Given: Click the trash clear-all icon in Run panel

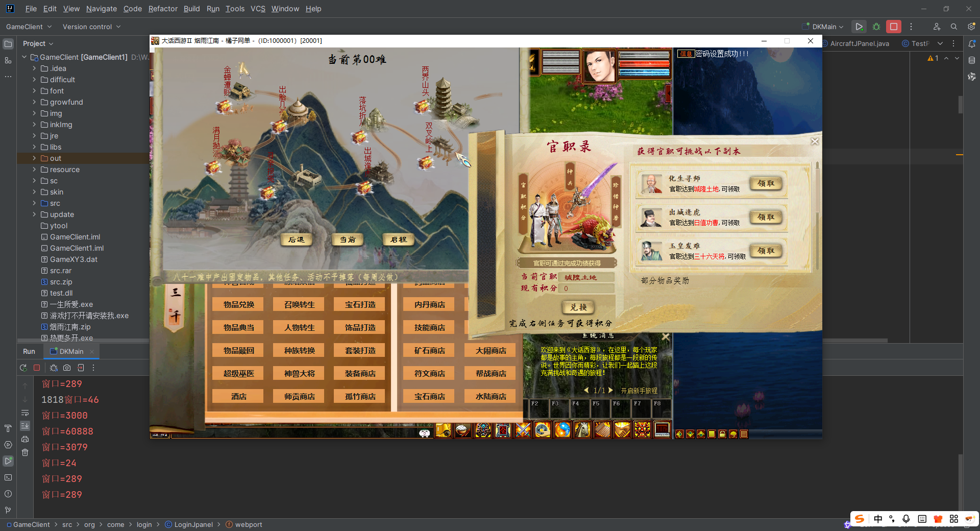Looking at the screenshot, I should [25, 452].
